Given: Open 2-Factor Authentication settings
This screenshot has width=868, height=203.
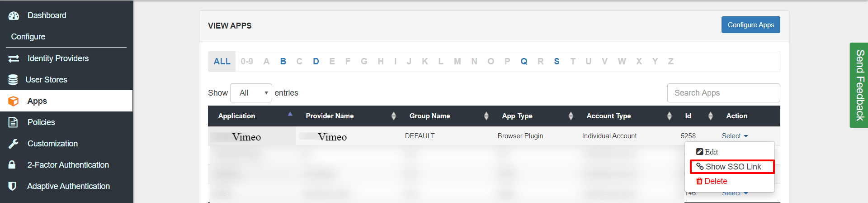Looking at the screenshot, I should point(68,165).
